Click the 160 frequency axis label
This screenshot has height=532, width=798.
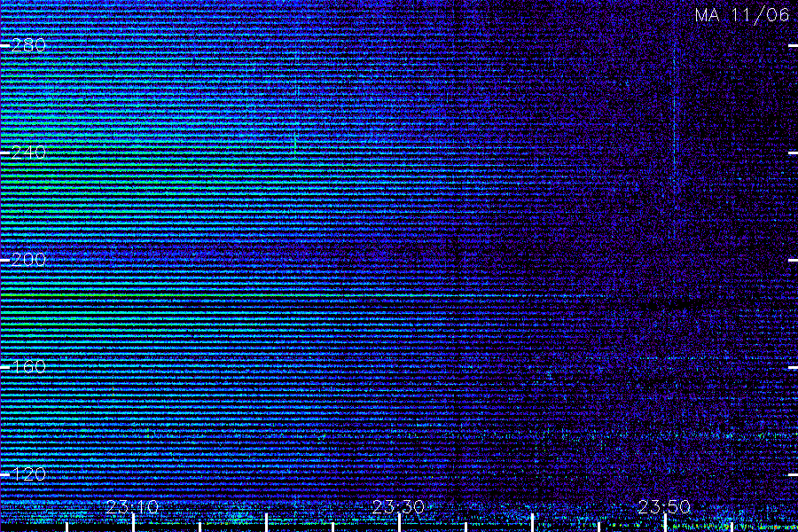[28, 366]
